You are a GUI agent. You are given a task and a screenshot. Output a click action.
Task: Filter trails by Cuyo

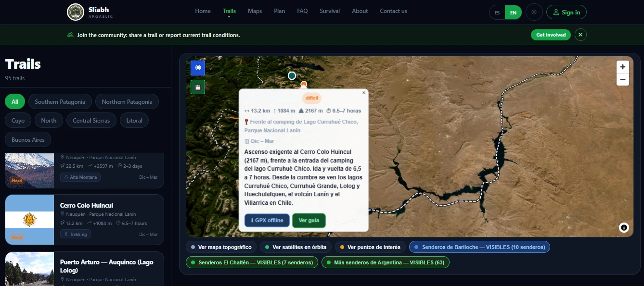(18, 121)
